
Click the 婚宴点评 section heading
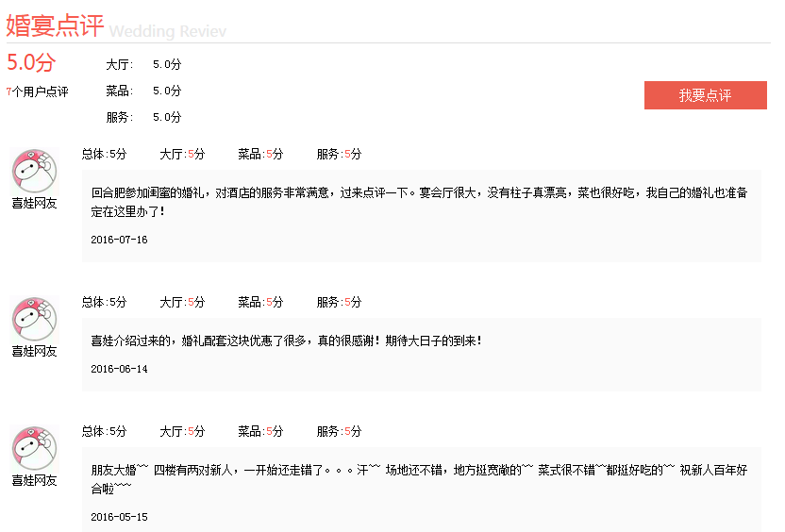tap(55, 25)
